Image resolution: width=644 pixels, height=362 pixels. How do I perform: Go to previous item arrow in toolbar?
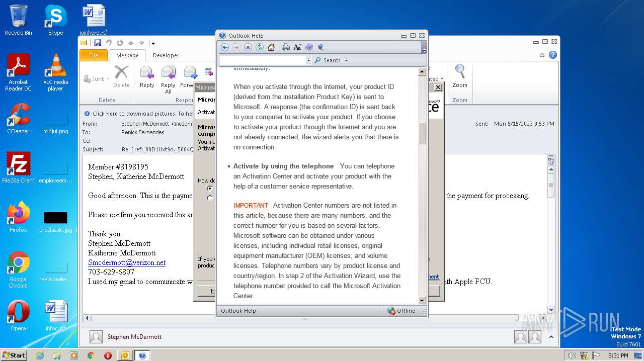coord(130,43)
